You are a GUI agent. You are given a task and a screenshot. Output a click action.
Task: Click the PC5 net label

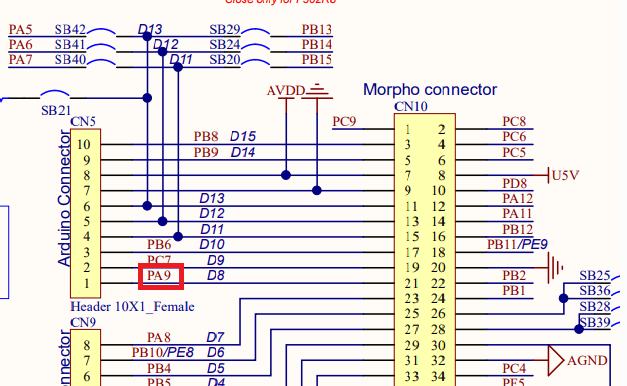point(514,152)
